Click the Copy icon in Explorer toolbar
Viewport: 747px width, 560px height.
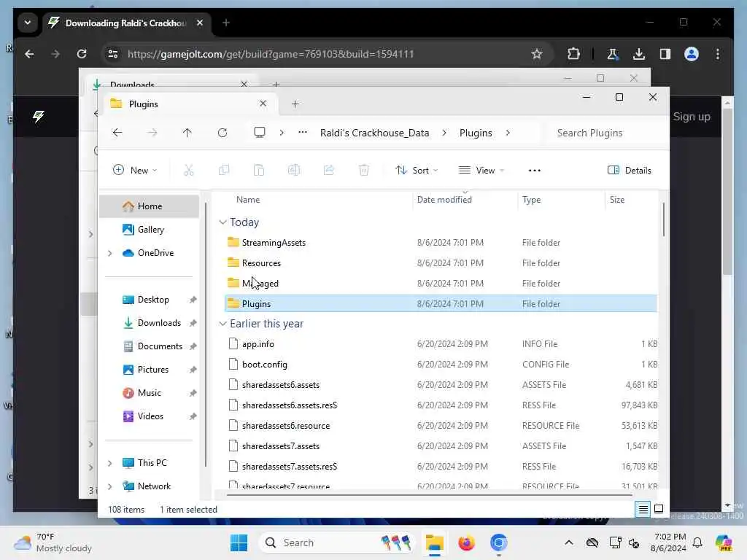223,170
